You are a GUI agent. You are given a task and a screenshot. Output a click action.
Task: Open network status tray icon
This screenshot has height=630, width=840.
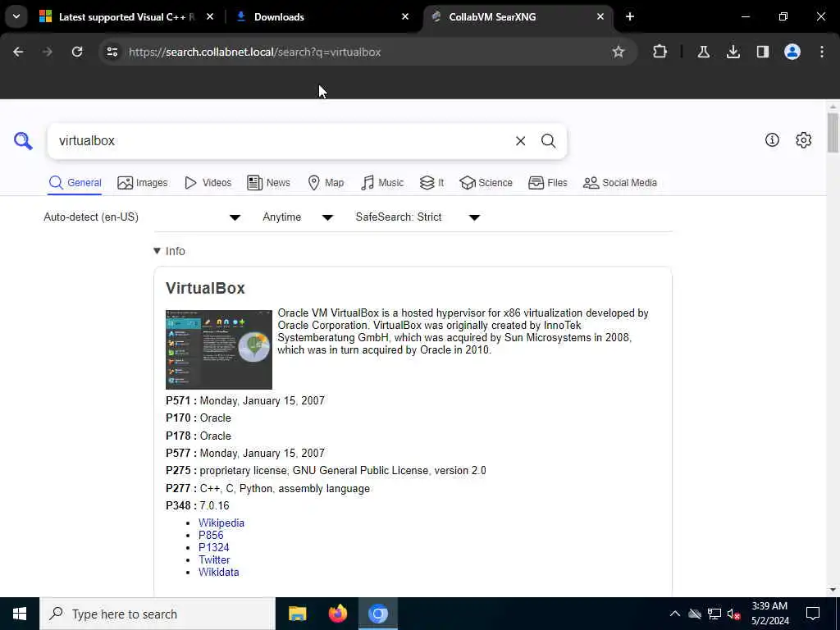click(714, 614)
